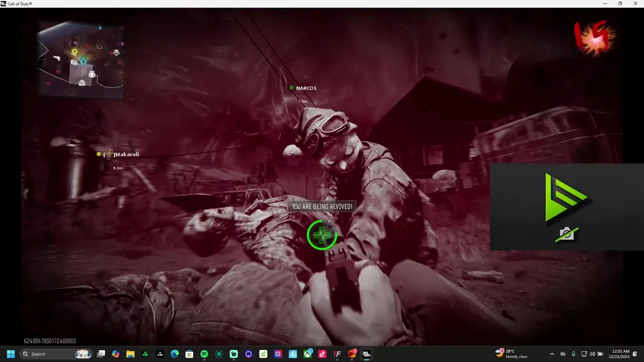Click the Call of Duty window title

pos(20,4)
